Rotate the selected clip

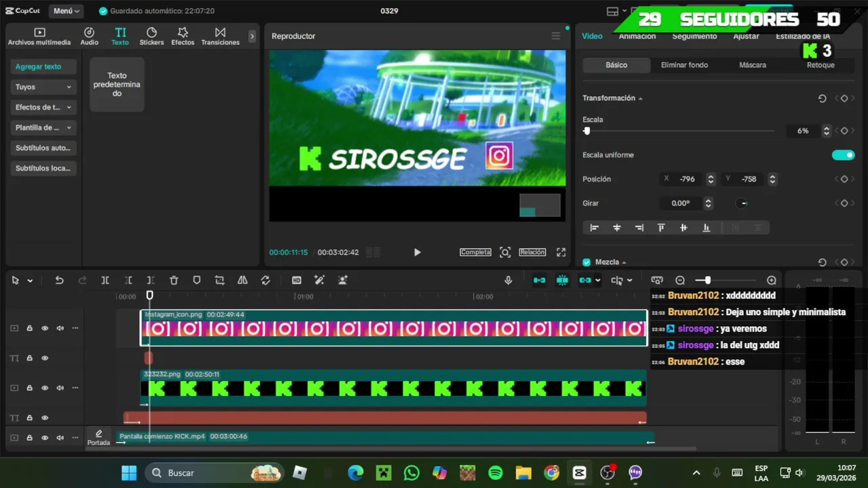tap(265, 280)
